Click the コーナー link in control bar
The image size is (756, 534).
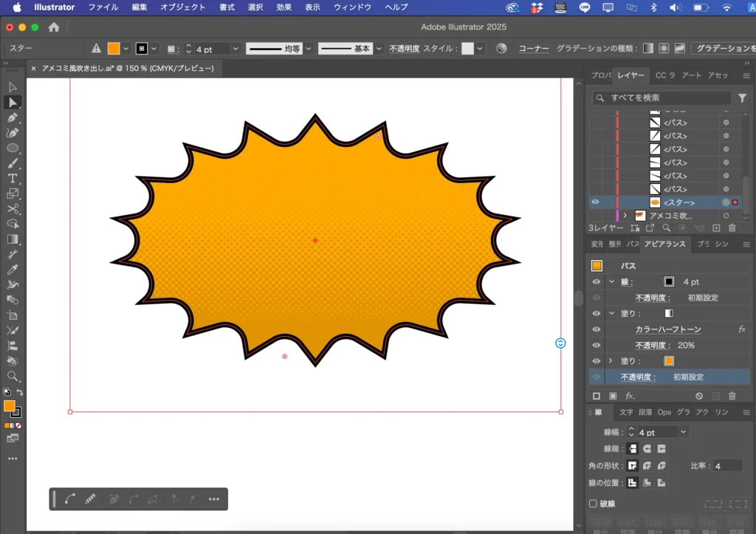click(533, 49)
